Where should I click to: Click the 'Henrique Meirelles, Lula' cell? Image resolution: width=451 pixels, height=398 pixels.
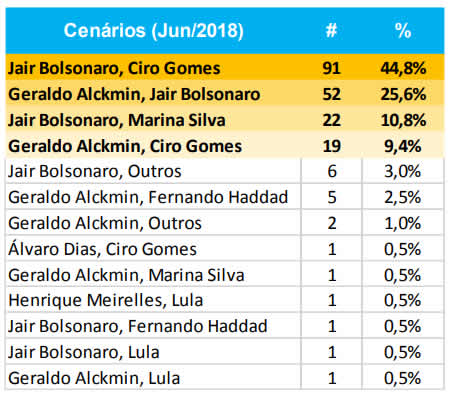coord(153,300)
